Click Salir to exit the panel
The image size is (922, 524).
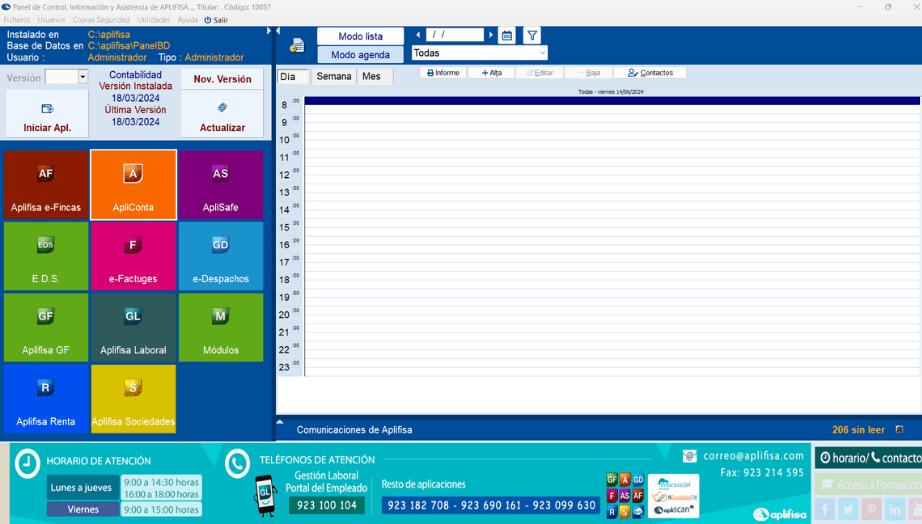click(216, 20)
